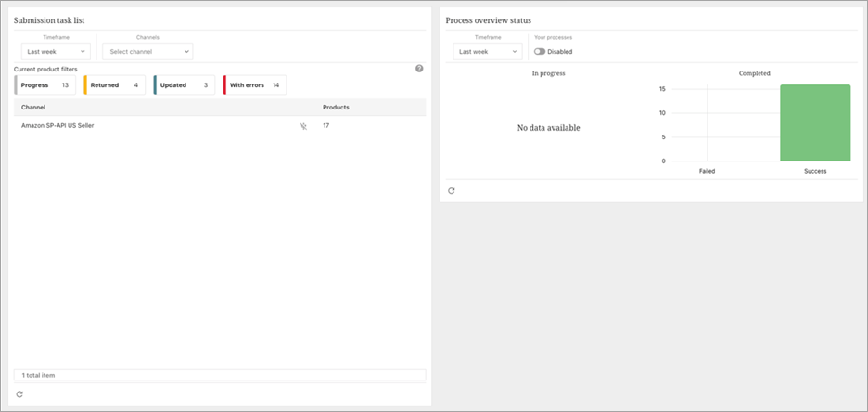Expand the Select channel dropdown
Image resolution: width=868 pixels, height=412 pixels.
147,52
